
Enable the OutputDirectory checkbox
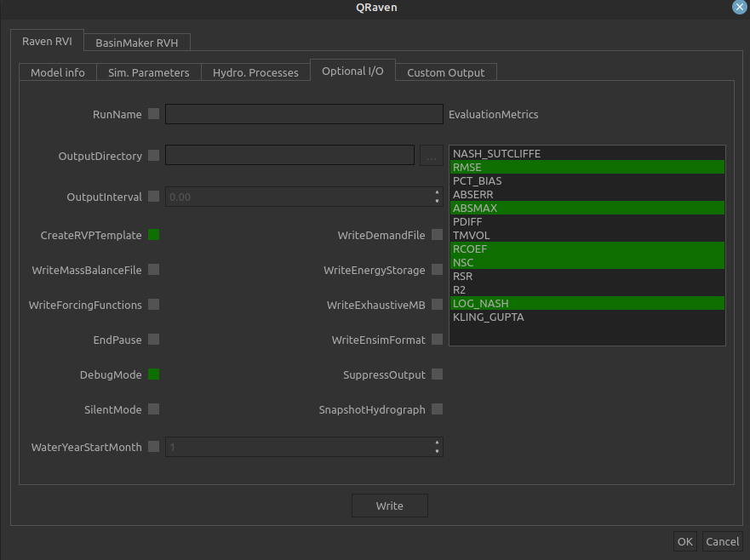(153, 156)
